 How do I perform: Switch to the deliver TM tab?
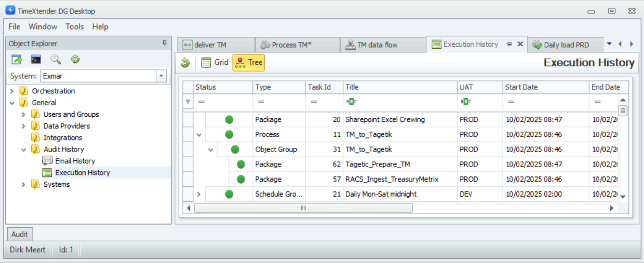[216, 45]
